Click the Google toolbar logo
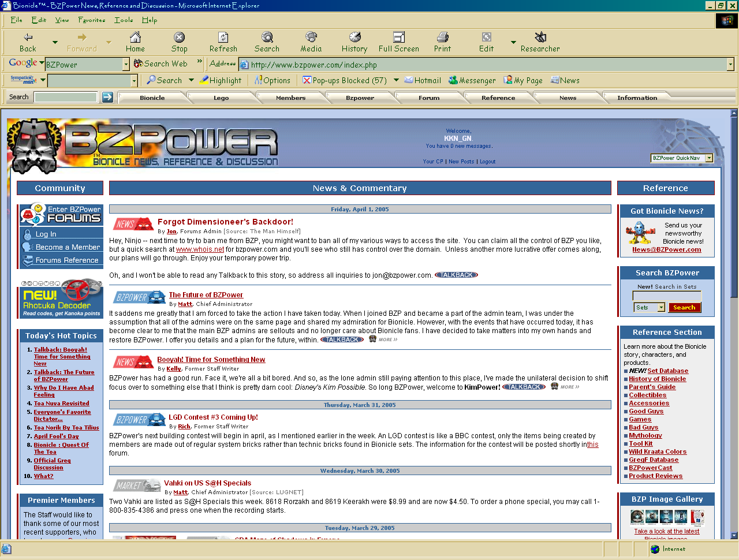This screenshot has height=560, width=739. (x=23, y=63)
